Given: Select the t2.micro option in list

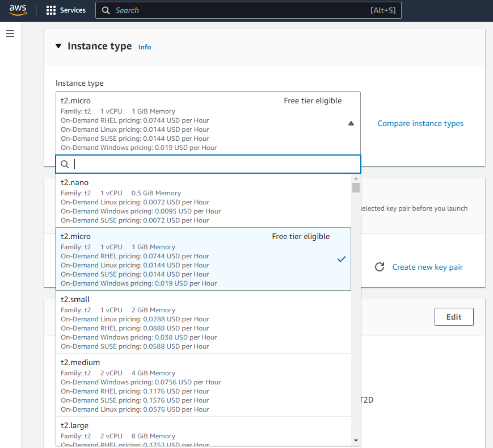Looking at the screenshot, I should [204, 259].
